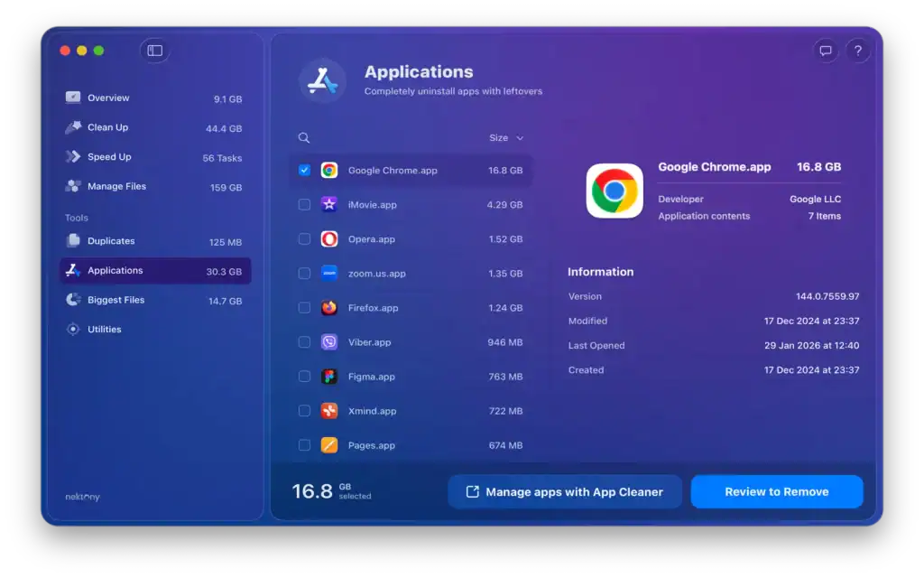
Task: Click the Xmind.app row name
Action: 372,411
